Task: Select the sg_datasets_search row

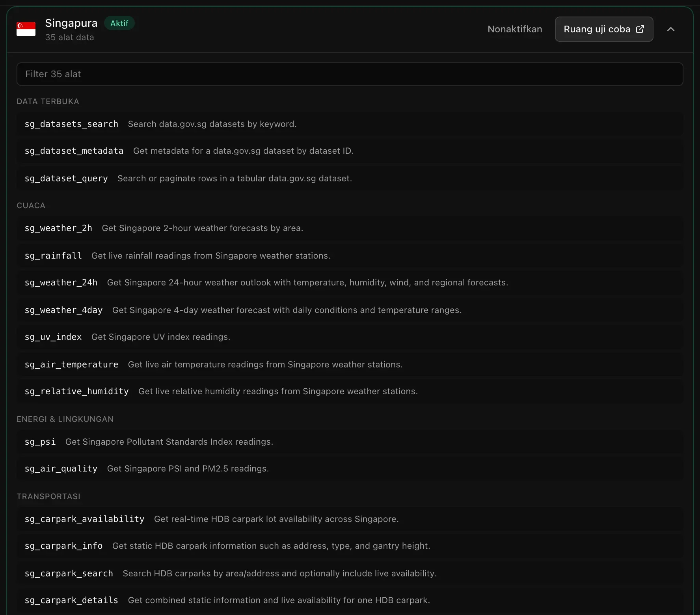Action: pos(350,124)
